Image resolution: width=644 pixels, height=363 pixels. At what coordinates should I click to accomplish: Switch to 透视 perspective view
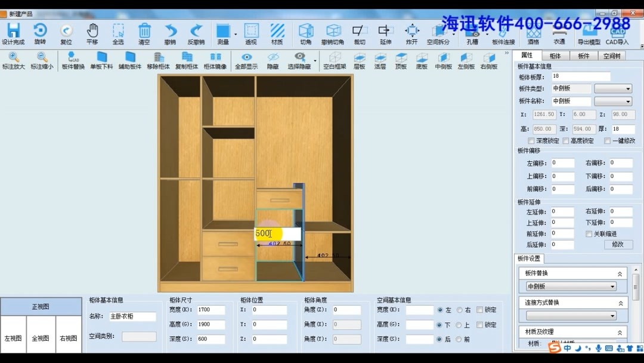pyautogui.click(x=251, y=33)
